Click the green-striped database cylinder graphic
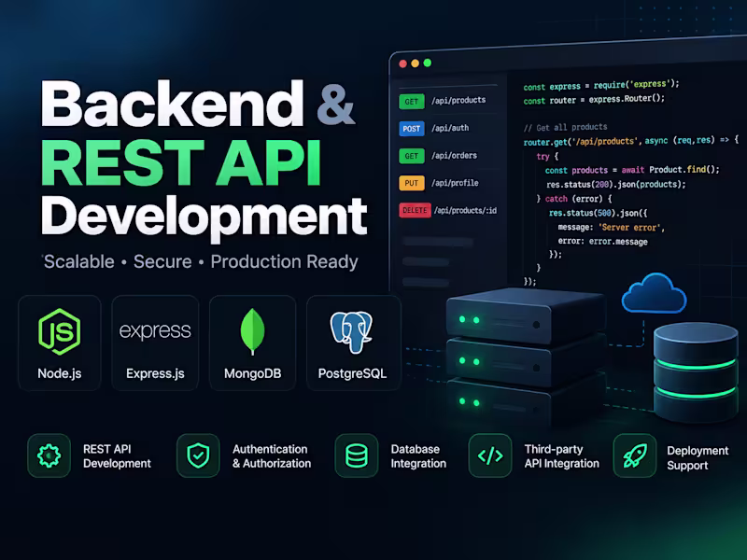The width and height of the screenshot is (747, 560). pyautogui.click(x=696, y=372)
